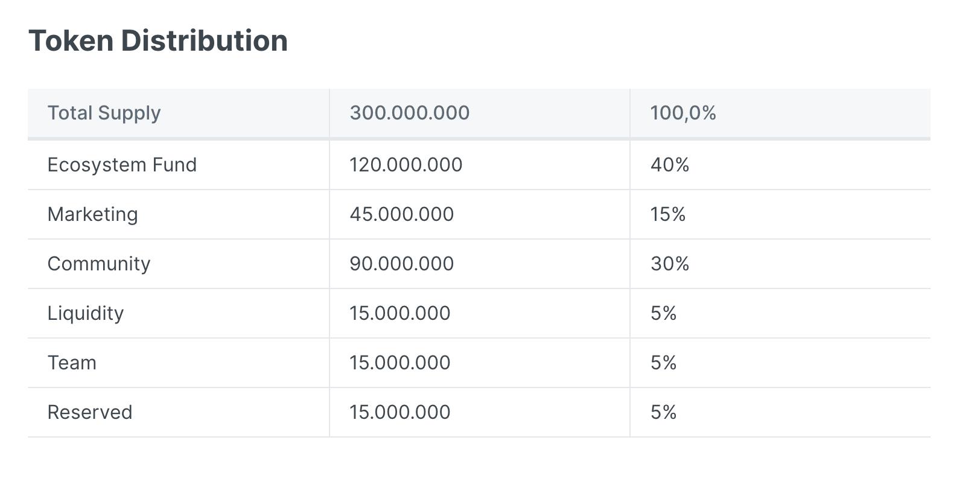Select the 15% percentage cell
The width and height of the screenshot is (980, 478).
(667, 214)
